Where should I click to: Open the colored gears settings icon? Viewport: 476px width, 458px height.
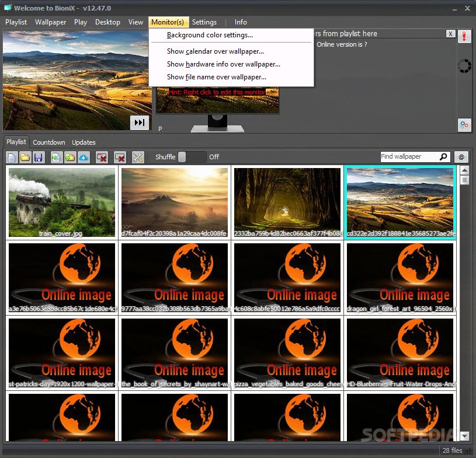point(464,125)
